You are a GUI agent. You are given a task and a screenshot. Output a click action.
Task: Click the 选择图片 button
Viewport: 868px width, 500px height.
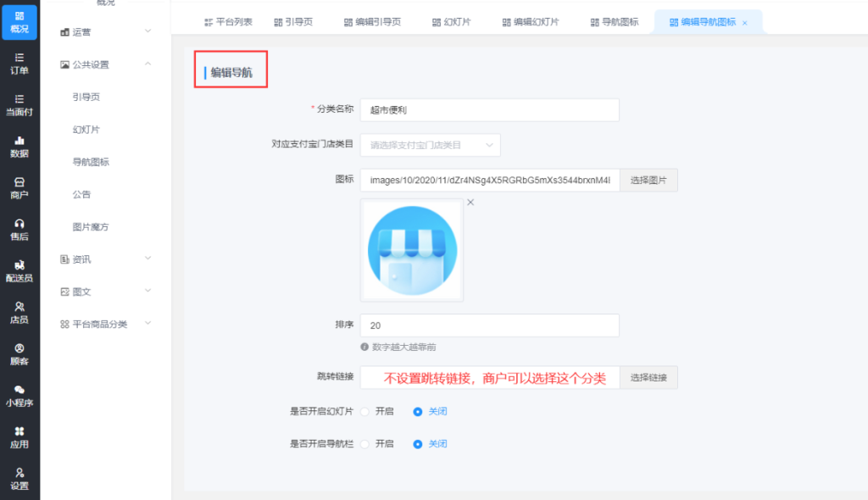648,181
